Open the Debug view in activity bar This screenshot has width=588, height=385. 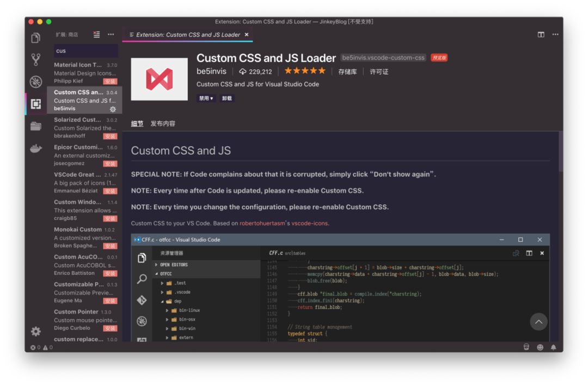(x=35, y=82)
